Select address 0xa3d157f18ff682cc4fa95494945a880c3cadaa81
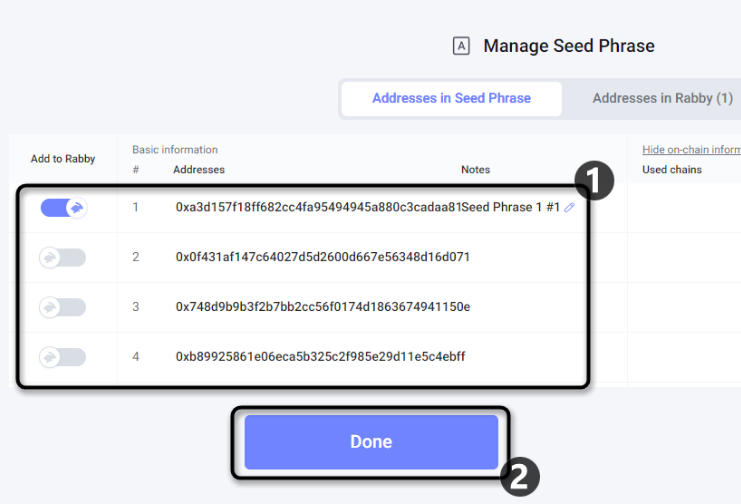This screenshot has height=504, width=741. coord(318,207)
